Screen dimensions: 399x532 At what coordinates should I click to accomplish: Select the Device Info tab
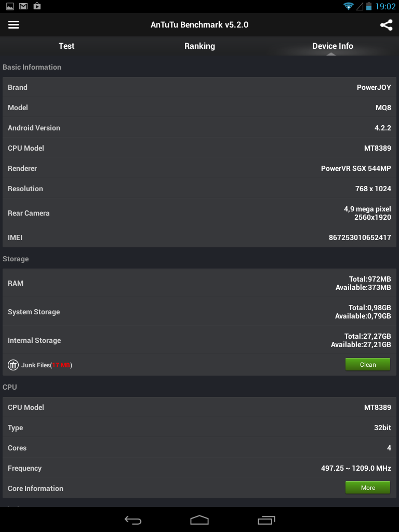[332, 46]
